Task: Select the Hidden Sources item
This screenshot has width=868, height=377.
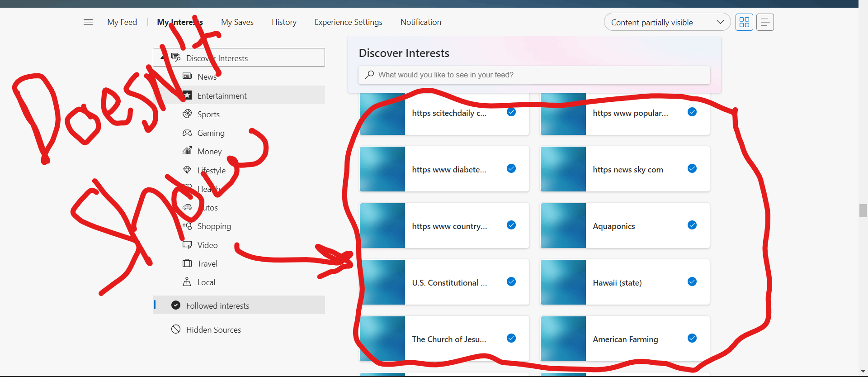Action: pyautogui.click(x=239, y=329)
